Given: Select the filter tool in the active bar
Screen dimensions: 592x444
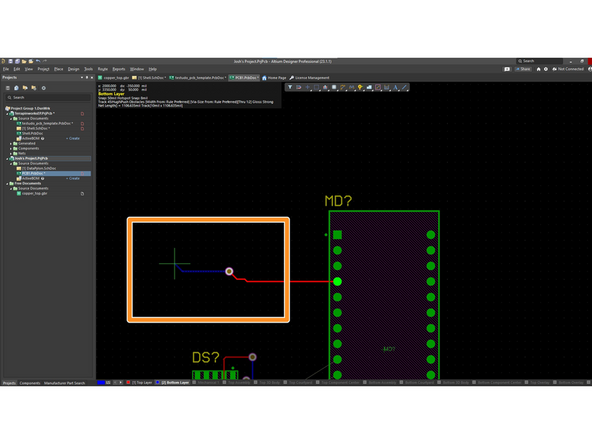Looking at the screenshot, I should click(290, 88).
